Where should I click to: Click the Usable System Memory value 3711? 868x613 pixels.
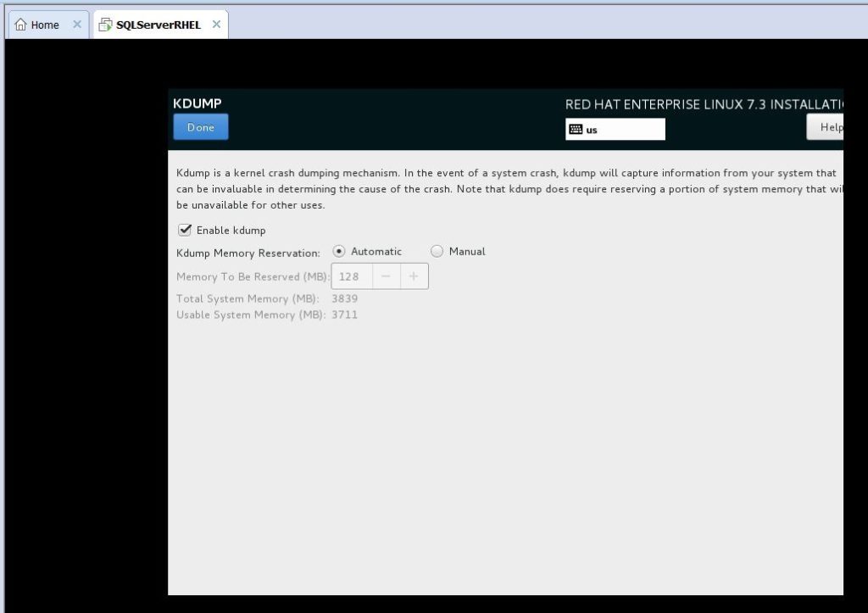(x=345, y=315)
